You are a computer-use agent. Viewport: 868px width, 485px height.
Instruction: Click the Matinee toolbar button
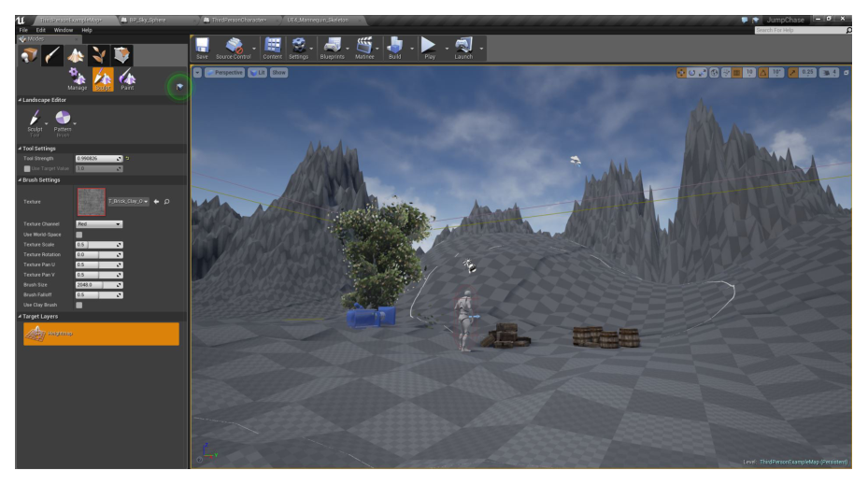tap(364, 49)
